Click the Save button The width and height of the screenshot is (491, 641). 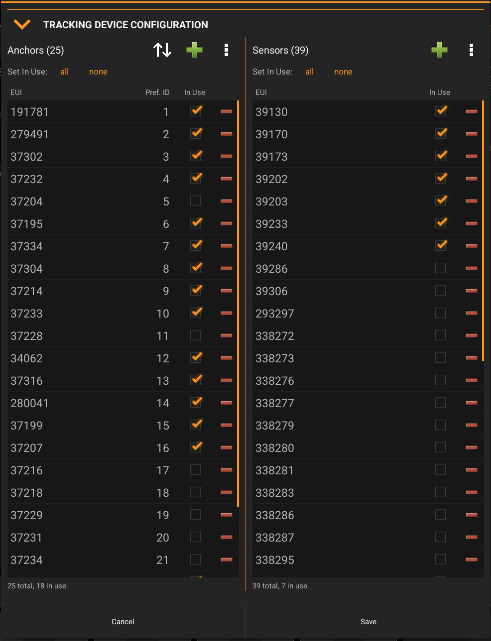tap(368, 621)
